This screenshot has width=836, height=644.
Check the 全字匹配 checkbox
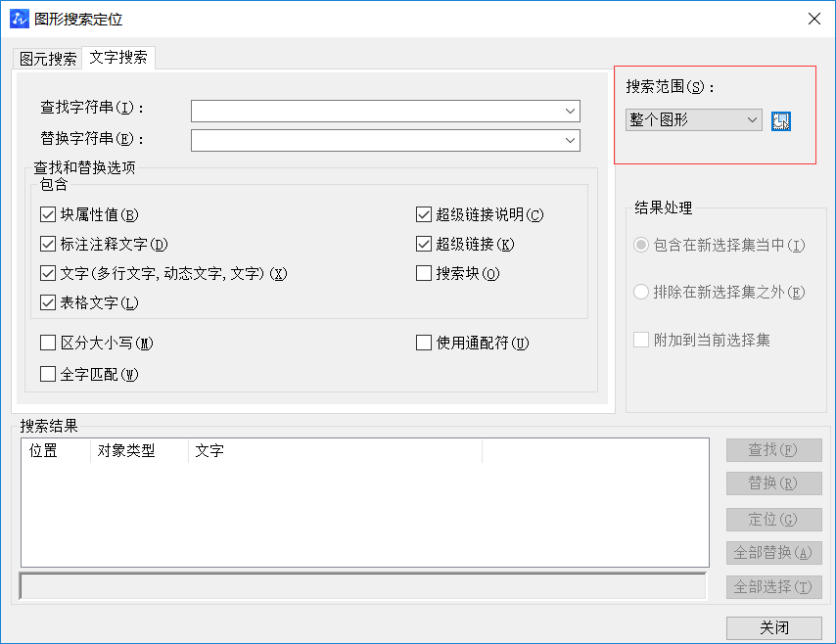[x=47, y=374]
